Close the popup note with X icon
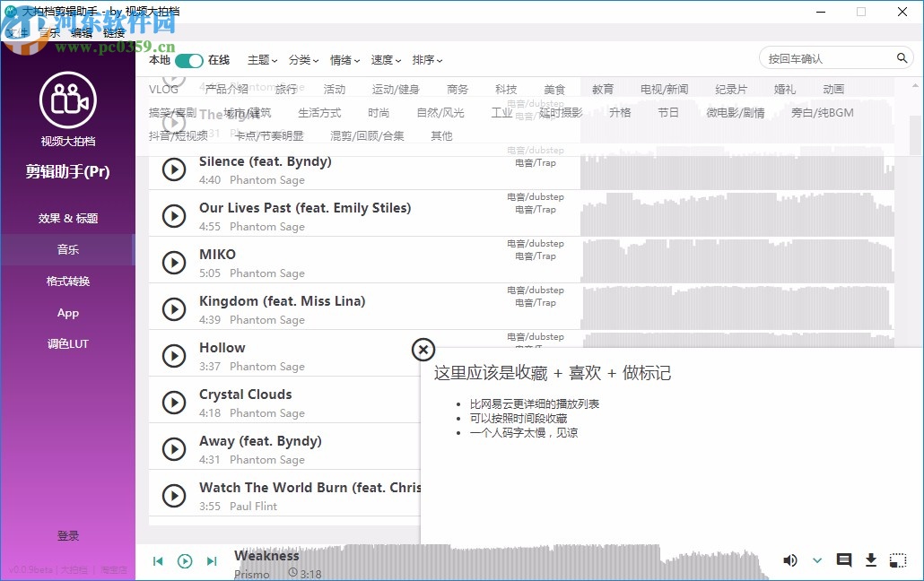Image resolution: width=924 pixels, height=581 pixels. (423, 350)
